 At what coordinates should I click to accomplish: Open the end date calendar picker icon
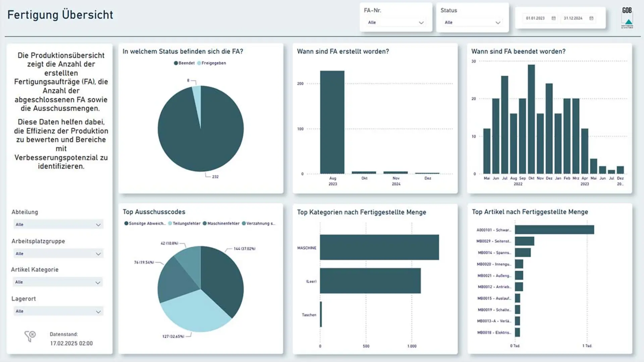click(x=591, y=18)
